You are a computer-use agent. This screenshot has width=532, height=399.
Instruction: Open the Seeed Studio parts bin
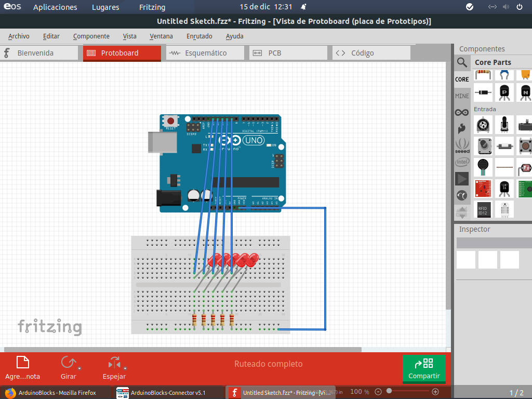(x=462, y=147)
